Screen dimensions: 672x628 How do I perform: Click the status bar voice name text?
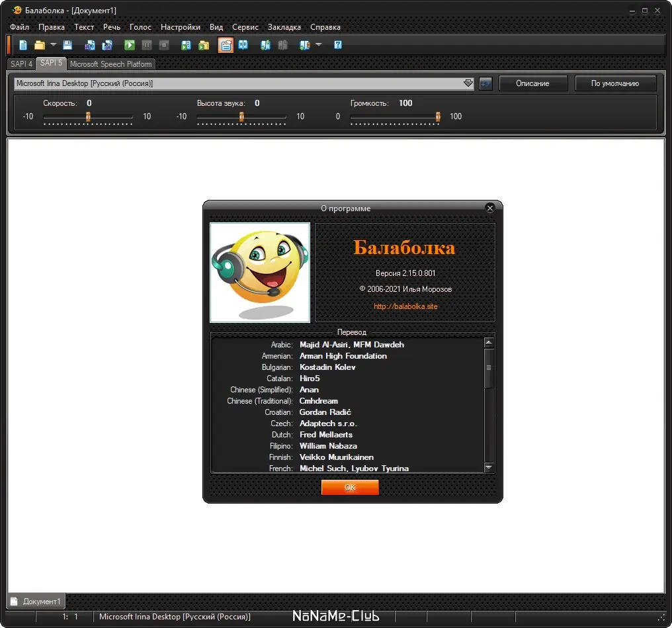point(175,617)
